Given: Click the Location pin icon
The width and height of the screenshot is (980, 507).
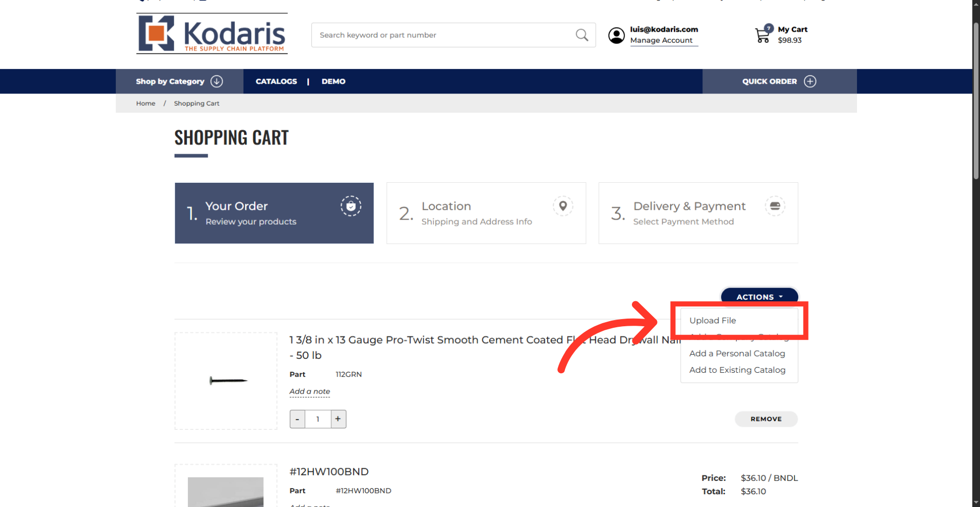Looking at the screenshot, I should 563,206.
